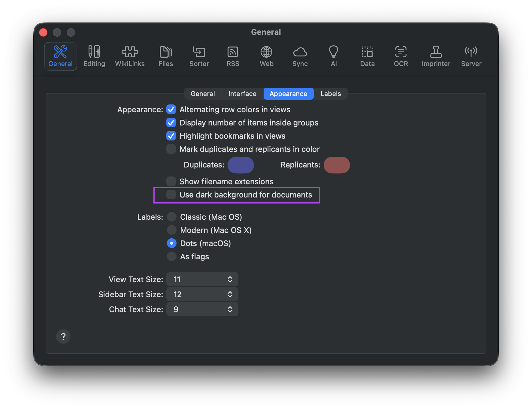
Task: Open the Duplicates color swatch
Action: (x=241, y=165)
